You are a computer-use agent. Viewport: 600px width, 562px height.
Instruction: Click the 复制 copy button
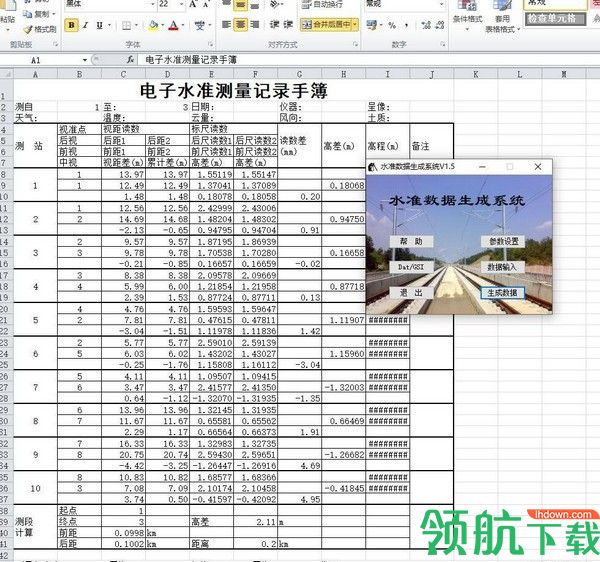(38, 15)
